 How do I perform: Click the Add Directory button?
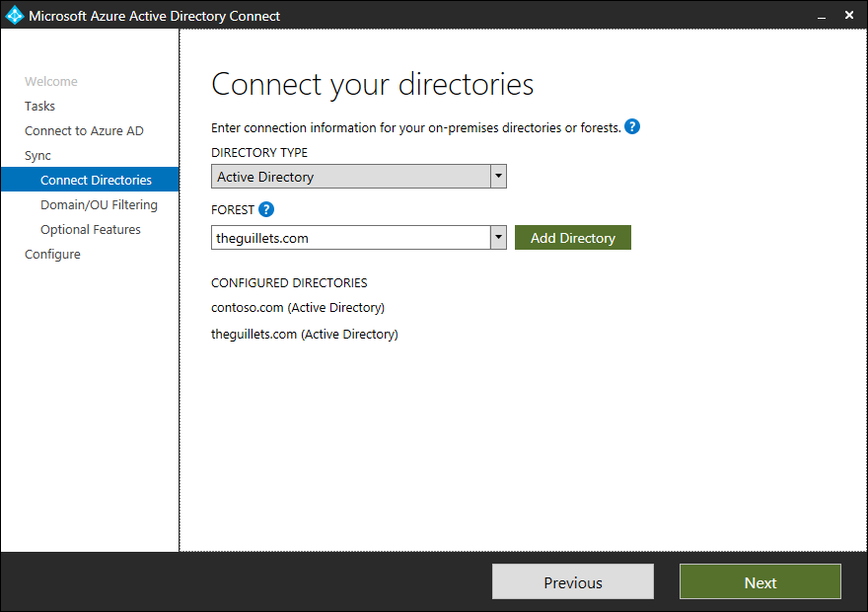tap(572, 237)
